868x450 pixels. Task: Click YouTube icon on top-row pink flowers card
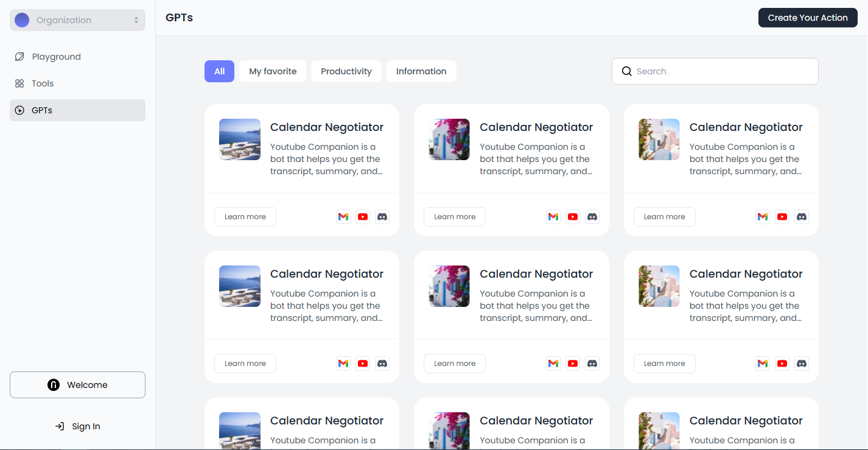click(x=573, y=217)
